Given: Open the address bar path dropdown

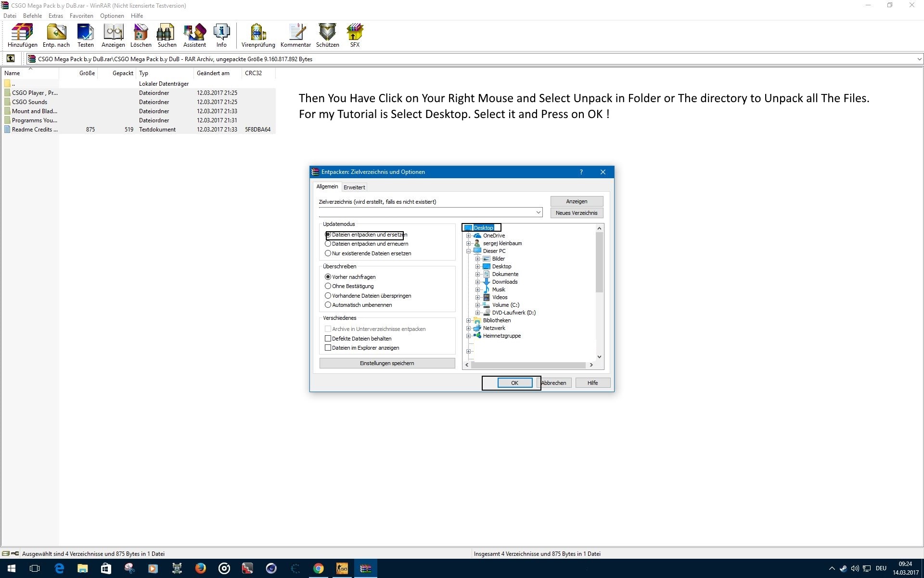Looking at the screenshot, I should tap(919, 59).
